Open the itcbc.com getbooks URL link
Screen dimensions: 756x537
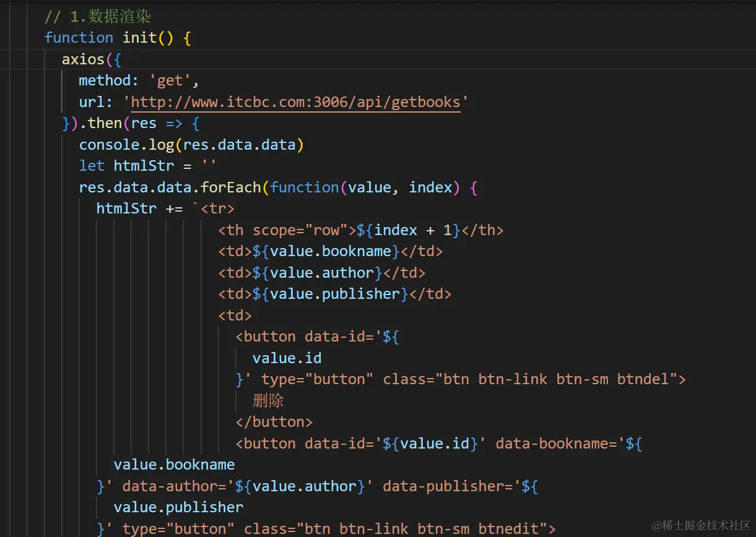296,102
